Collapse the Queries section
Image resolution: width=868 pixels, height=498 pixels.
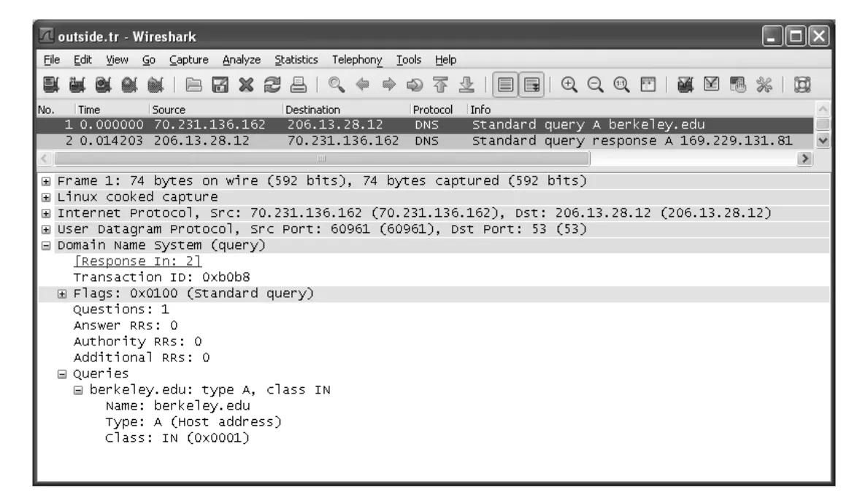coord(62,374)
